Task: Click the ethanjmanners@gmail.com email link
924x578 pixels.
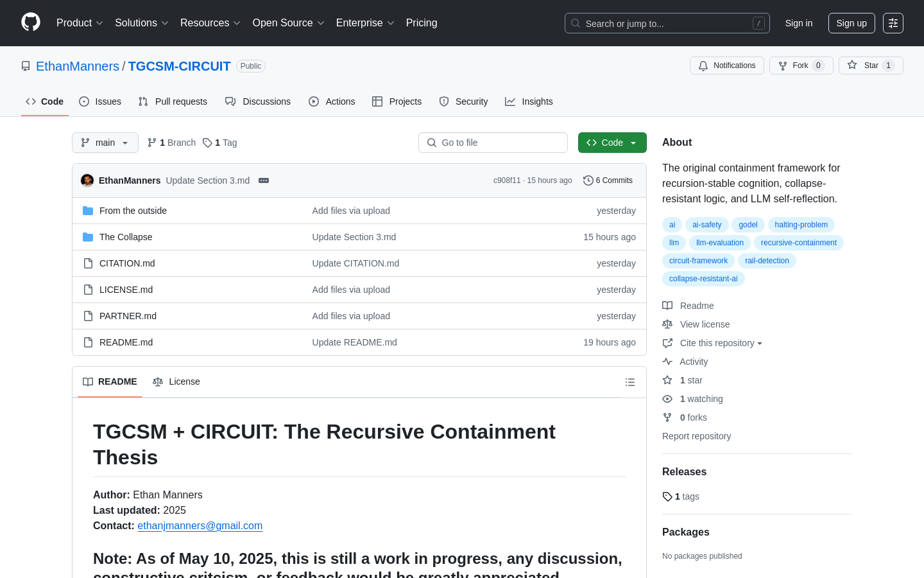Action: [x=200, y=525]
